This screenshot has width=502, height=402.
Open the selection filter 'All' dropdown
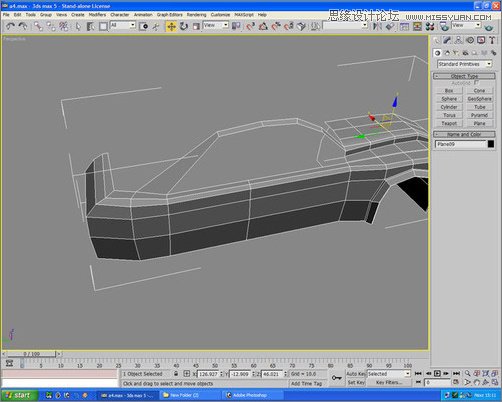coord(123,25)
